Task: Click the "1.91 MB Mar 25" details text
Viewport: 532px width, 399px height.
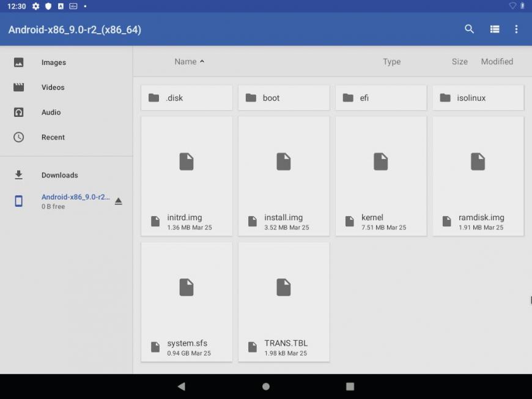Action: click(481, 228)
